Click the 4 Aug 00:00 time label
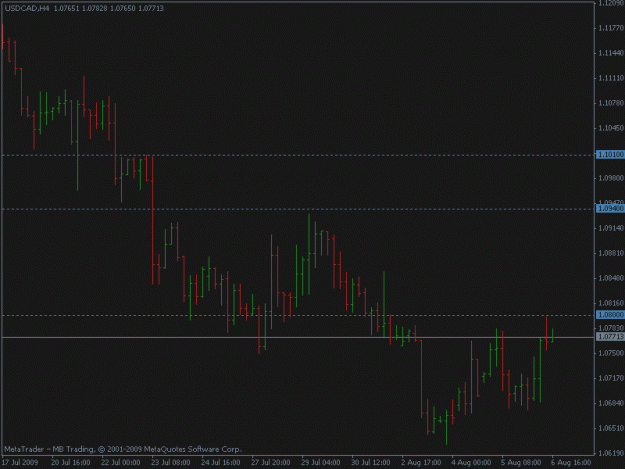This screenshot has width=625, height=469. click(471, 463)
